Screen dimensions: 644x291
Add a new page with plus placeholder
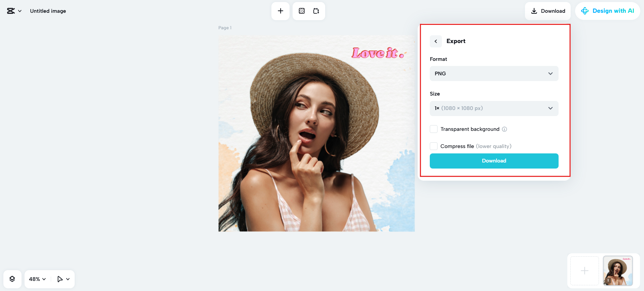tap(584, 271)
